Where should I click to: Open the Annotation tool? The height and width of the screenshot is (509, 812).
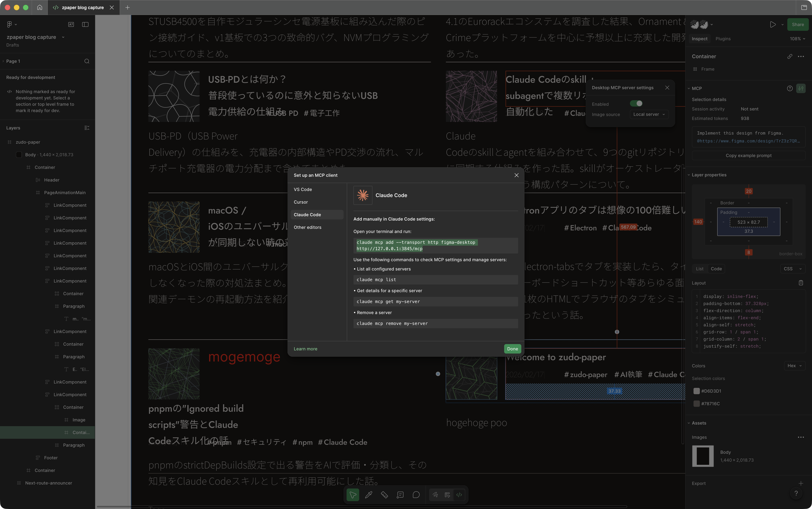click(400, 495)
